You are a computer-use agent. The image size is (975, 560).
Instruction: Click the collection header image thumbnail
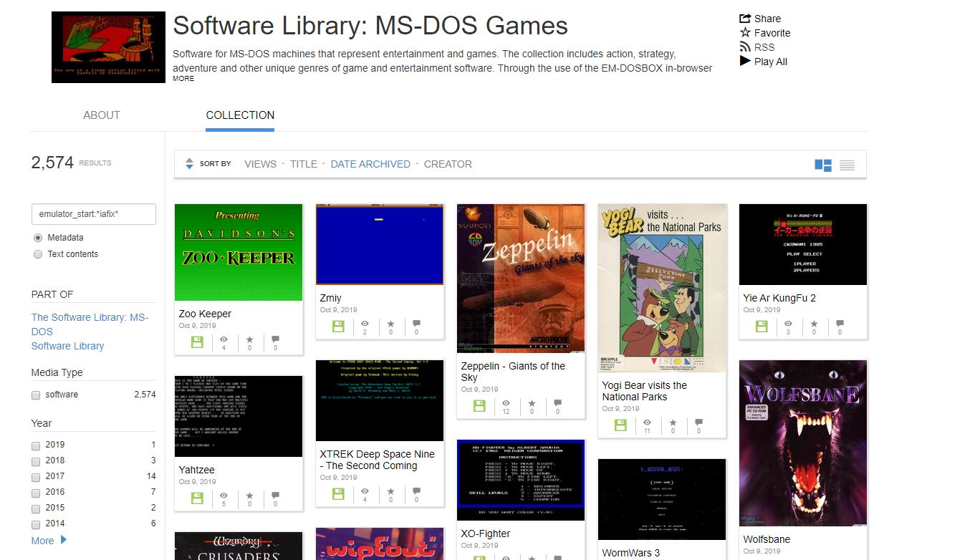(x=108, y=47)
